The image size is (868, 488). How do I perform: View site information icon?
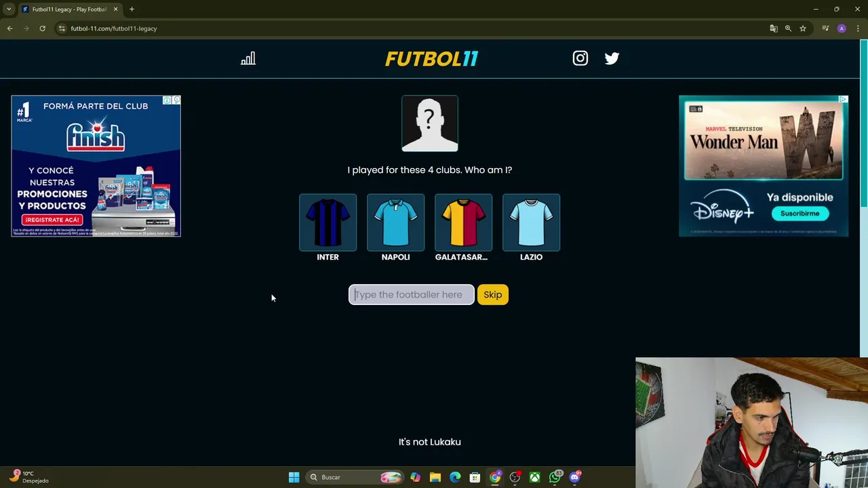point(62,28)
